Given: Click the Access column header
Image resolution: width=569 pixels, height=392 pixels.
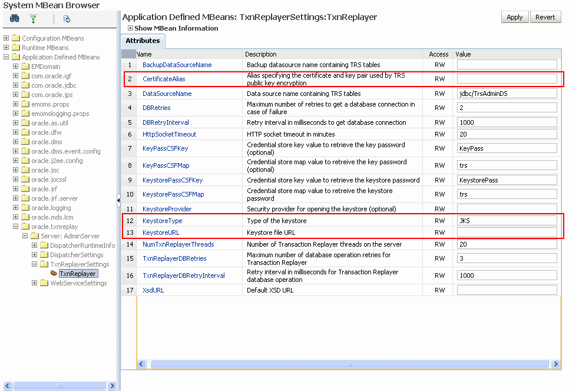Looking at the screenshot, I should coord(438,54).
